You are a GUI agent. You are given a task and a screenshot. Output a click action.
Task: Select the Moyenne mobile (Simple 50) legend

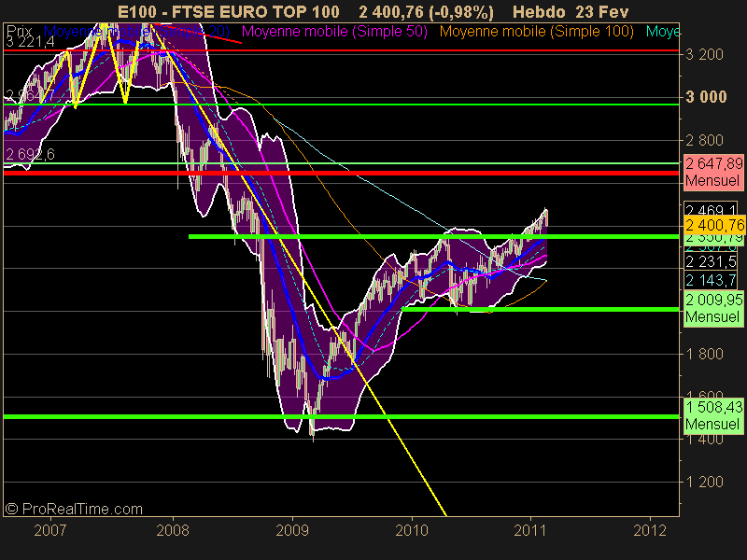(x=334, y=32)
